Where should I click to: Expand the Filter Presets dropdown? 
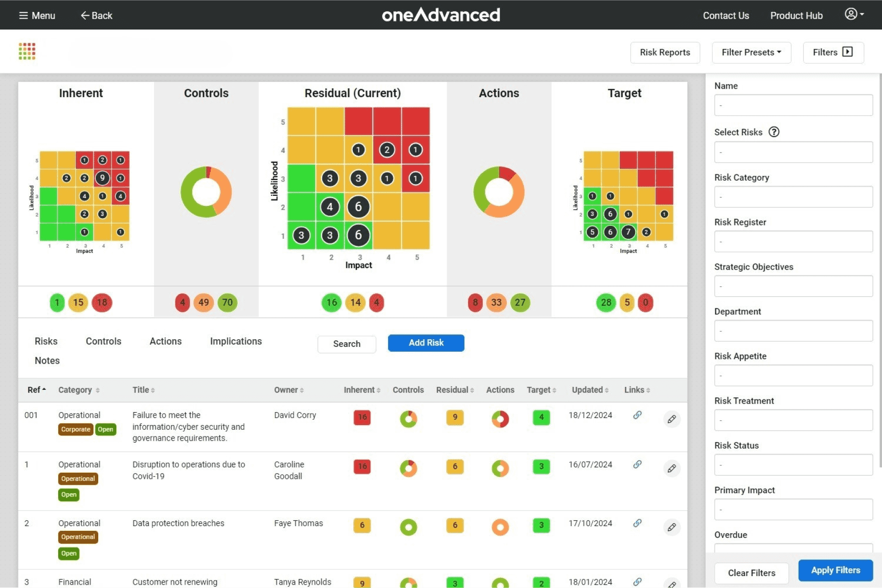tap(751, 52)
